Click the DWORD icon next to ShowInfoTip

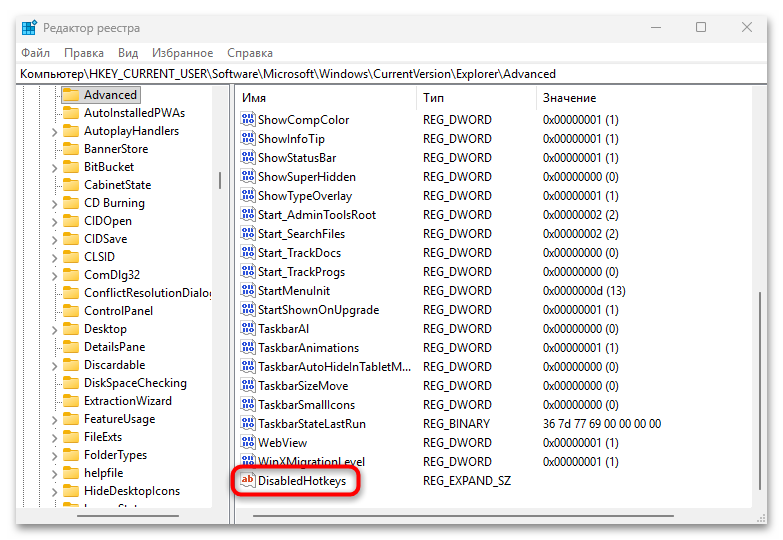[248, 138]
